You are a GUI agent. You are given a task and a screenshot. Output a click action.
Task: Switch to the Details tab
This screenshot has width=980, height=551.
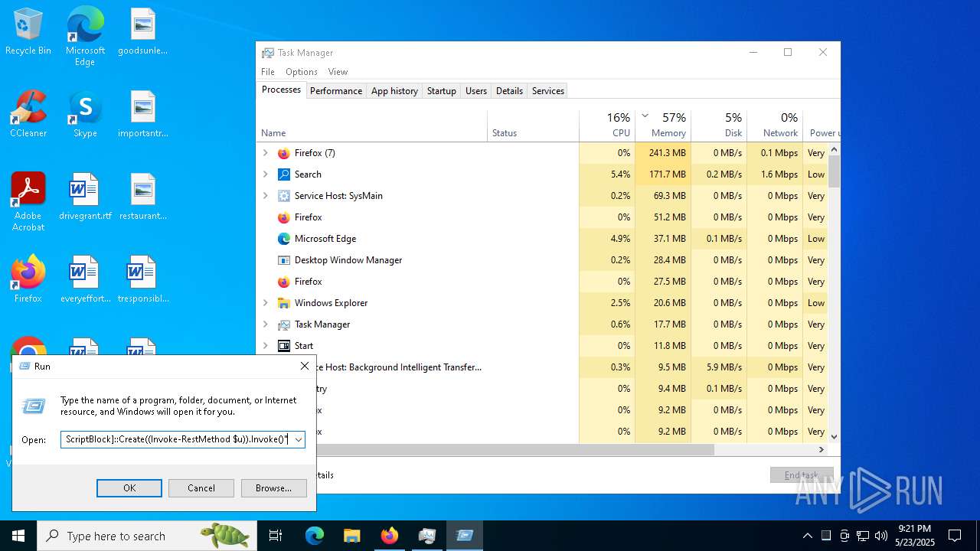pos(509,91)
